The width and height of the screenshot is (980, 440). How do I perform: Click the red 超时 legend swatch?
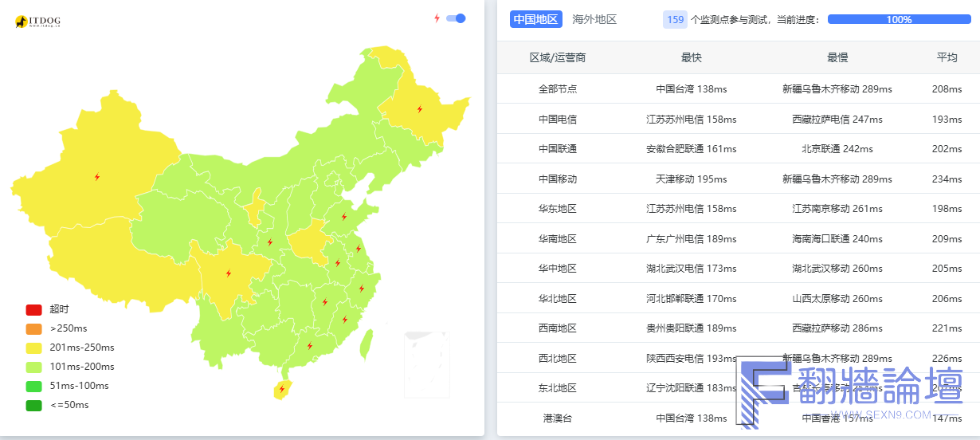[x=33, y=309]
